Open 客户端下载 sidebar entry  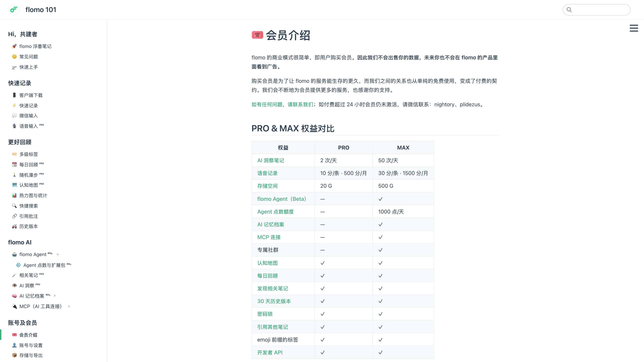31,95
